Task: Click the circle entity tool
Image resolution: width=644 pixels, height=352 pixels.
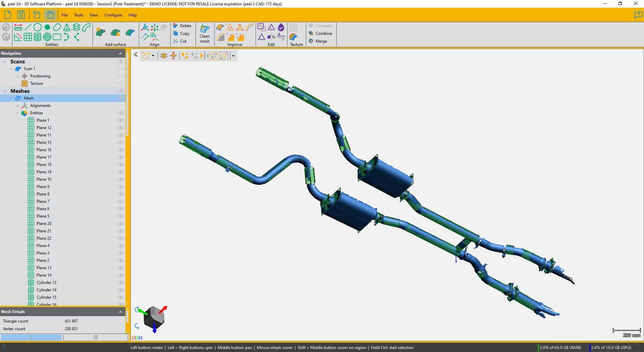Action: (38, 27)
